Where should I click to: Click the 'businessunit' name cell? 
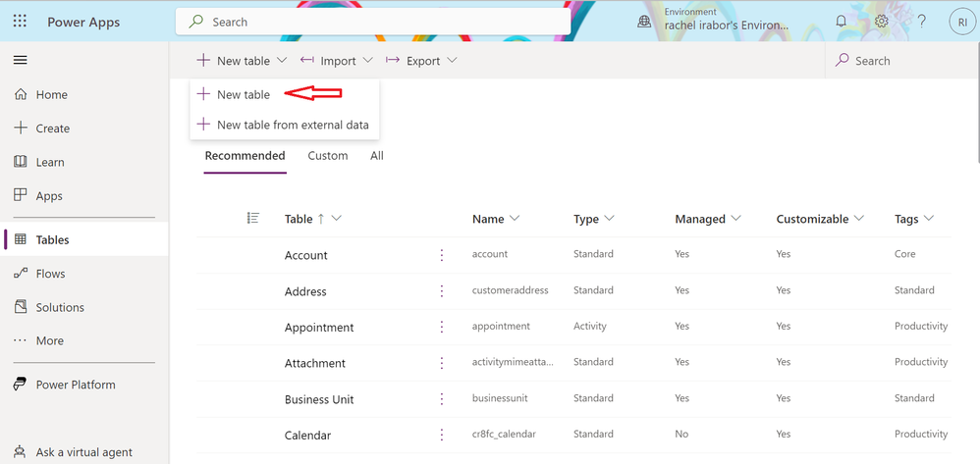500,398
